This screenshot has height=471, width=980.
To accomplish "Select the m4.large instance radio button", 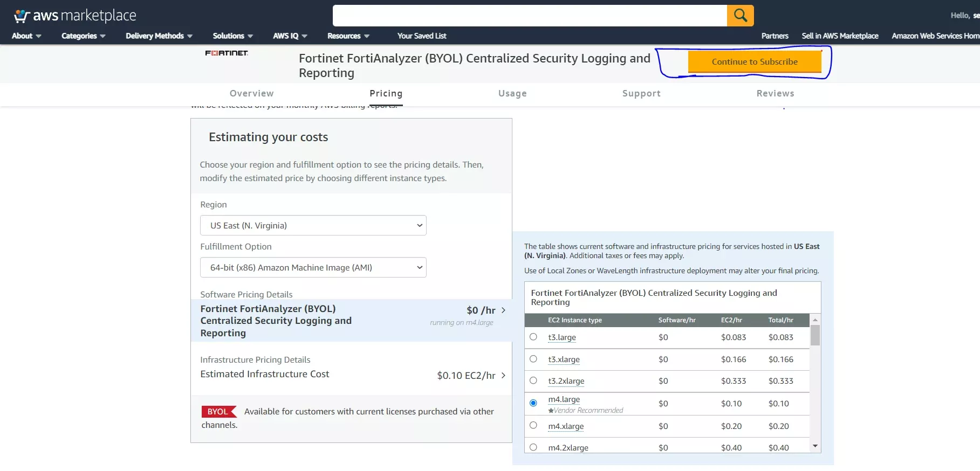I will (533, 403).
